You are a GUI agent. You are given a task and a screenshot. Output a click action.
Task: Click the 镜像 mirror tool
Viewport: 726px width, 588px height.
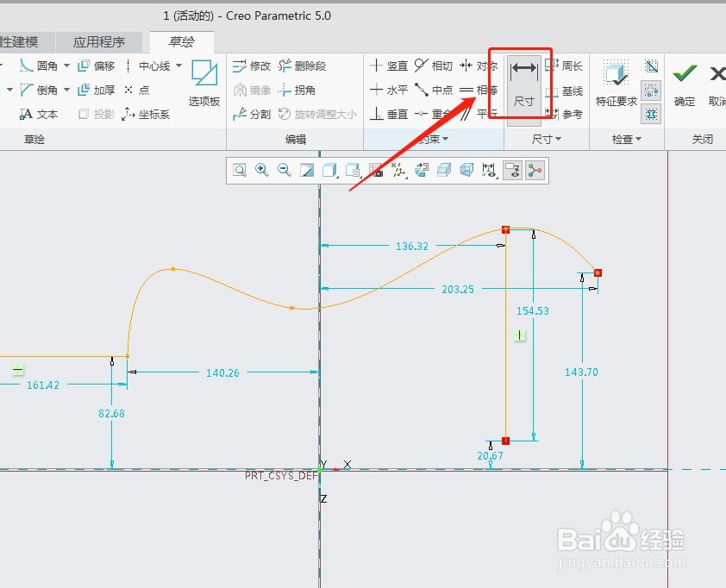point(251,90)
